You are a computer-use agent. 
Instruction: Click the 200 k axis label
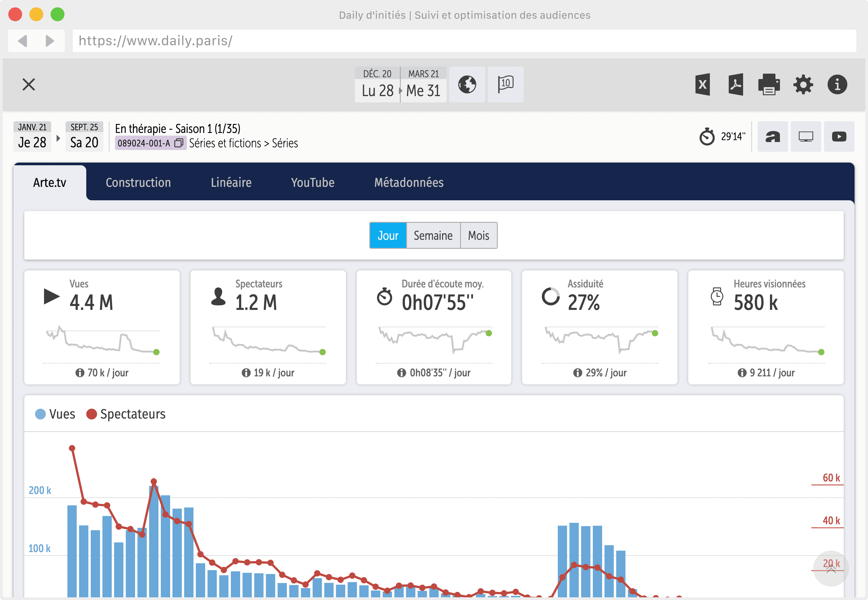coord(40,490)
